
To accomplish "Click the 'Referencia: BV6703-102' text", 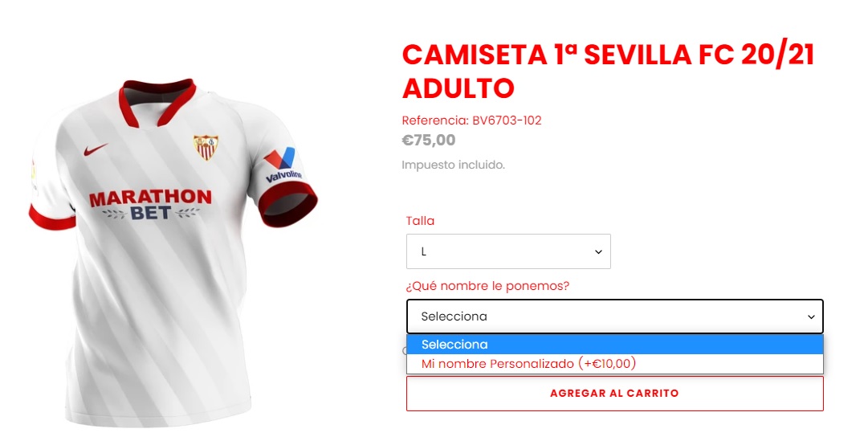I will click(471, 120).
